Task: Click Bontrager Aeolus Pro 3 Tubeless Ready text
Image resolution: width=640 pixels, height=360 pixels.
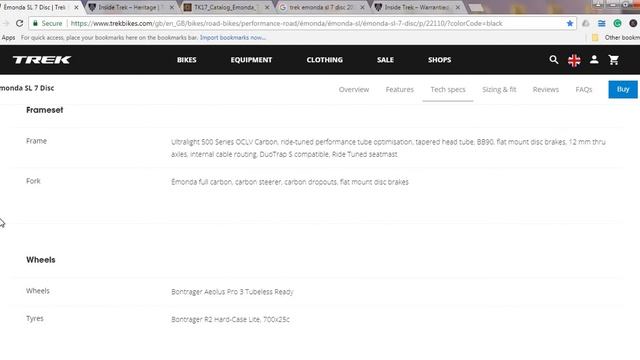Action: [232, 292]
